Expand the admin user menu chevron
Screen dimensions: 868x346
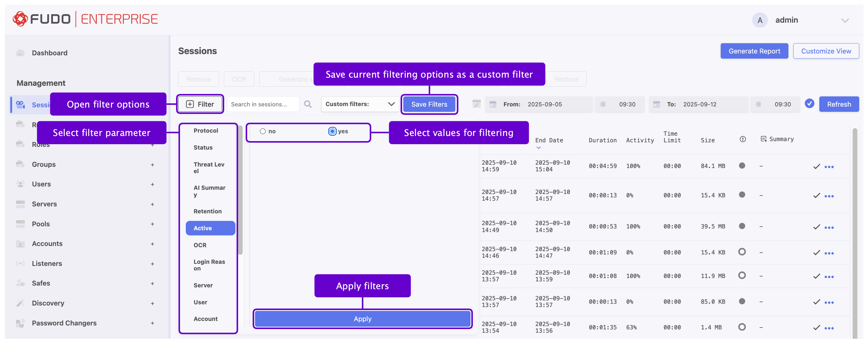[x=845, y=21]
